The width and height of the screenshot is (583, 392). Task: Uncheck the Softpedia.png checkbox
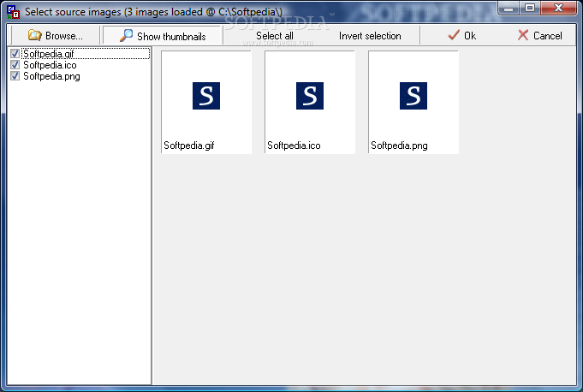pyautogui.click(x=15, y=76)
